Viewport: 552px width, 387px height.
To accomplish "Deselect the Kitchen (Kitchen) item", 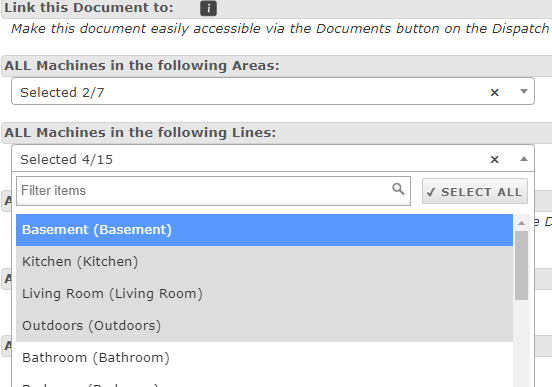I will pyautogui.click(x=264, y=262).
